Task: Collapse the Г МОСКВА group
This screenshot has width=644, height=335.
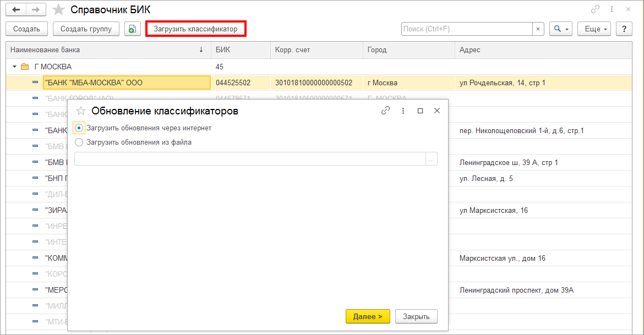Action: point(15,67)
